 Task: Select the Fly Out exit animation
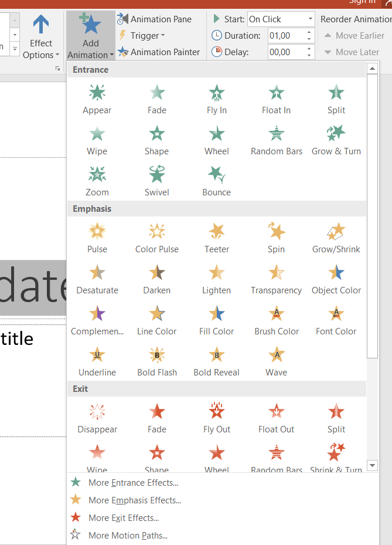[x=217, y=418]
